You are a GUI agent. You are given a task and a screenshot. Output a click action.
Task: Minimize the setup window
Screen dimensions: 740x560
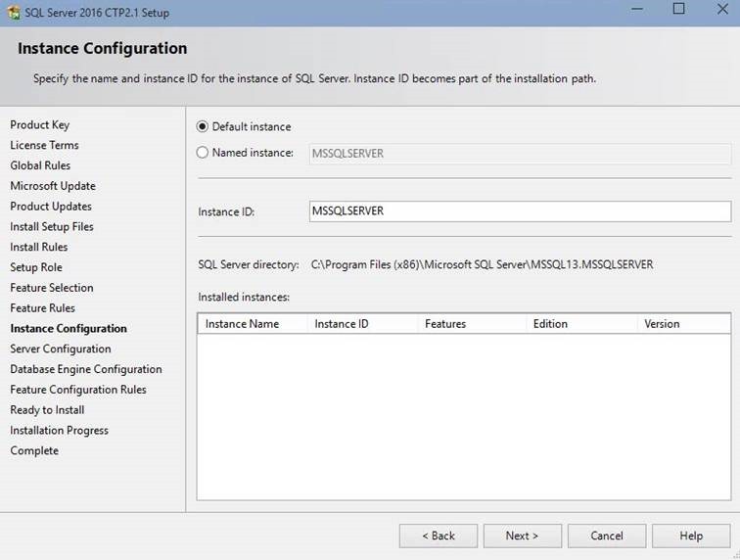637,9
